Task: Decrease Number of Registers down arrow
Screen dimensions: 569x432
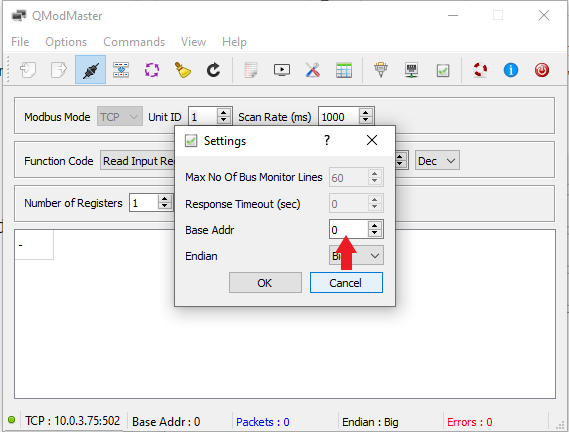Action: point(165,207)
